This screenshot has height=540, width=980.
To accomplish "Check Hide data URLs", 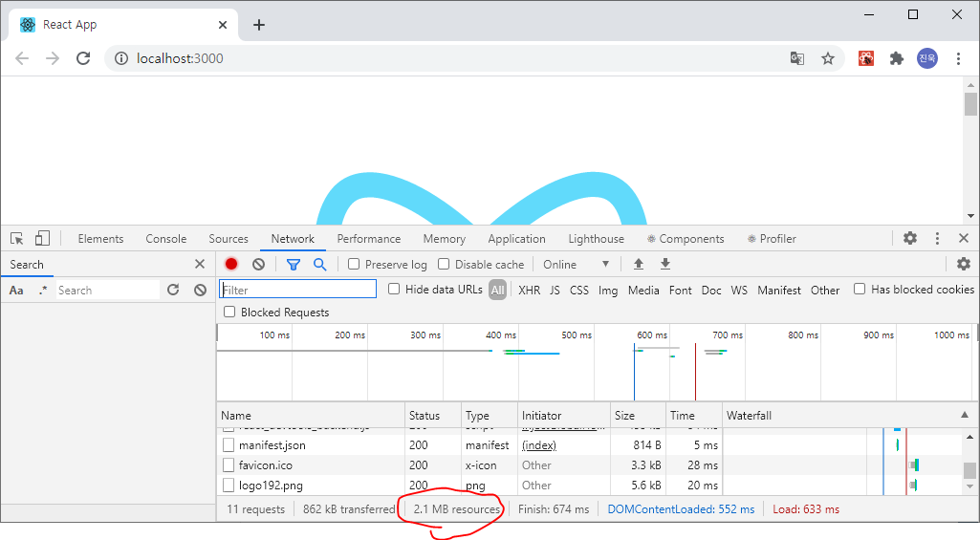I will click(394, 289).
